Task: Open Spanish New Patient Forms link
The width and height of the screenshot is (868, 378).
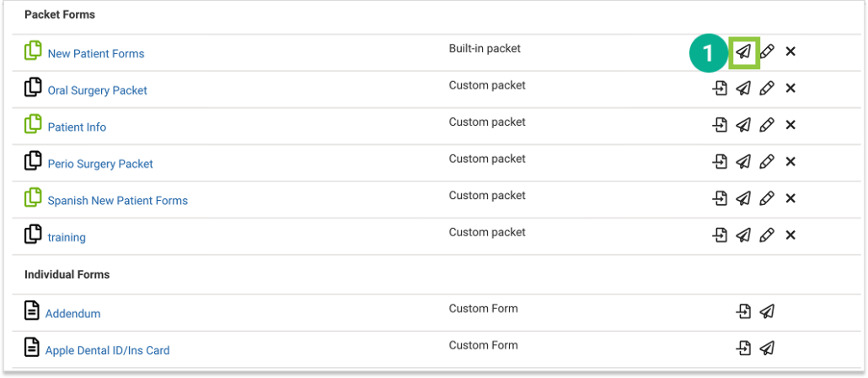Action: point(117,201)
